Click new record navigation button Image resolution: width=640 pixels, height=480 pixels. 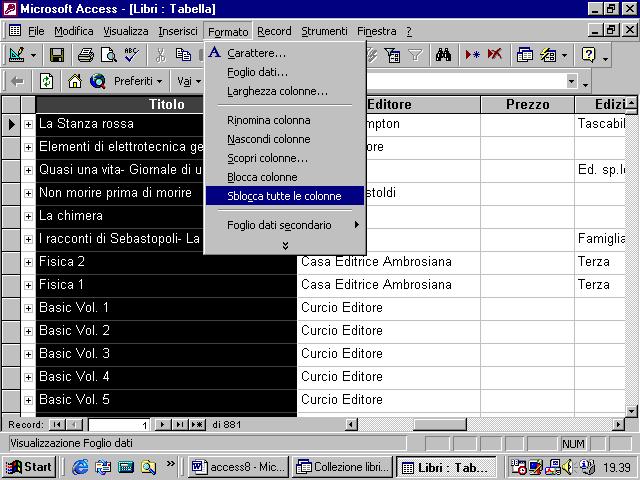[197, 424]
